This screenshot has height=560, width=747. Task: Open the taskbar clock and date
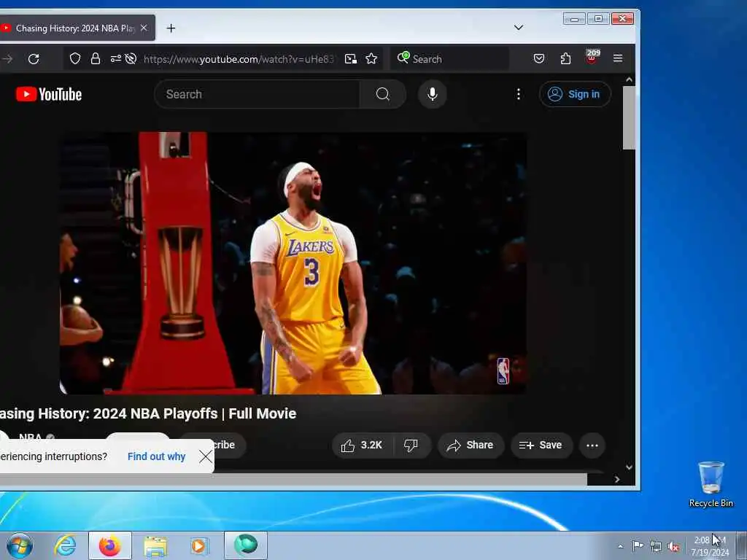click(x=710, y=546)
